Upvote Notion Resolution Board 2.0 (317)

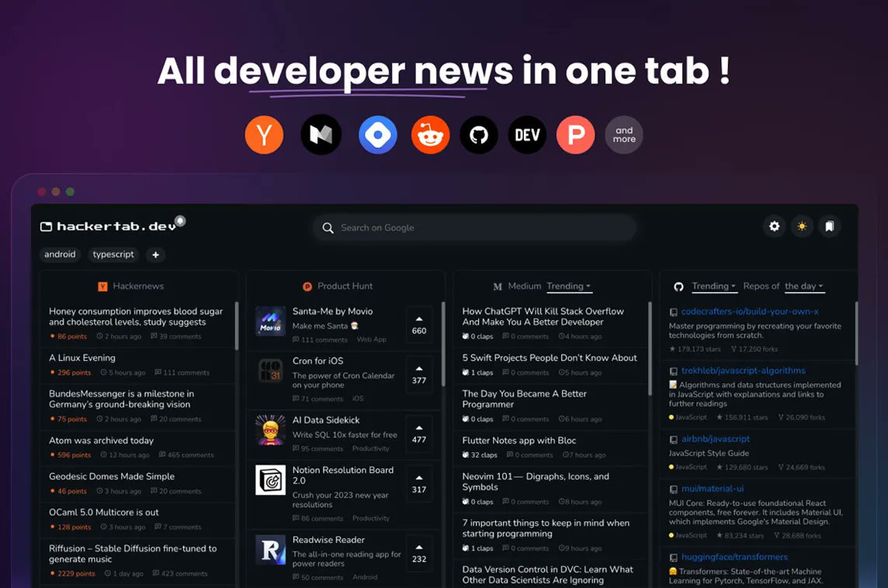point(419,483)
